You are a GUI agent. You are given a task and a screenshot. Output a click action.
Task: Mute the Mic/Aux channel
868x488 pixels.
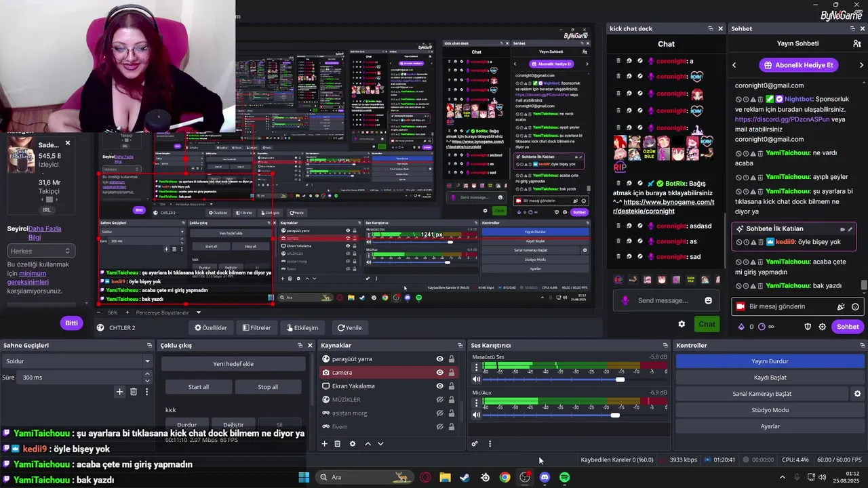(477, 415)
